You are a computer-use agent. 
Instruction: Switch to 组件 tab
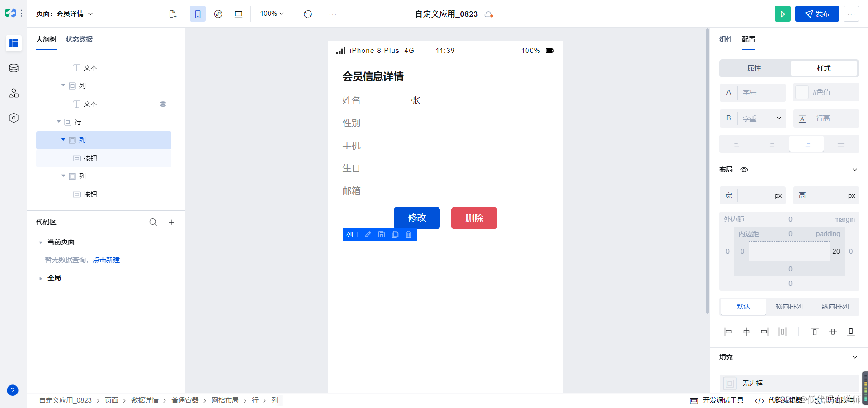726,39
